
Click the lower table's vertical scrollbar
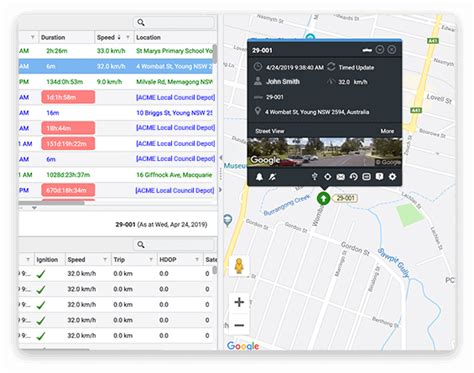[215, 269]
